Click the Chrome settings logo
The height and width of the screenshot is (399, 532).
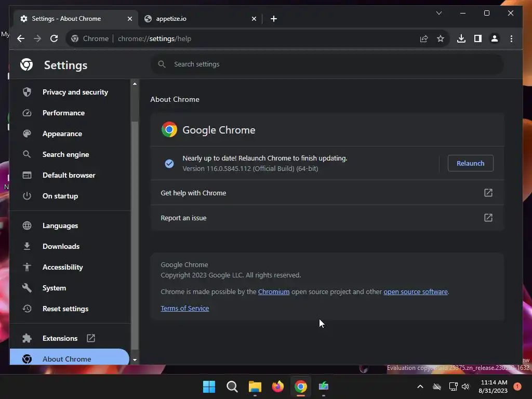tap(26, 64)
